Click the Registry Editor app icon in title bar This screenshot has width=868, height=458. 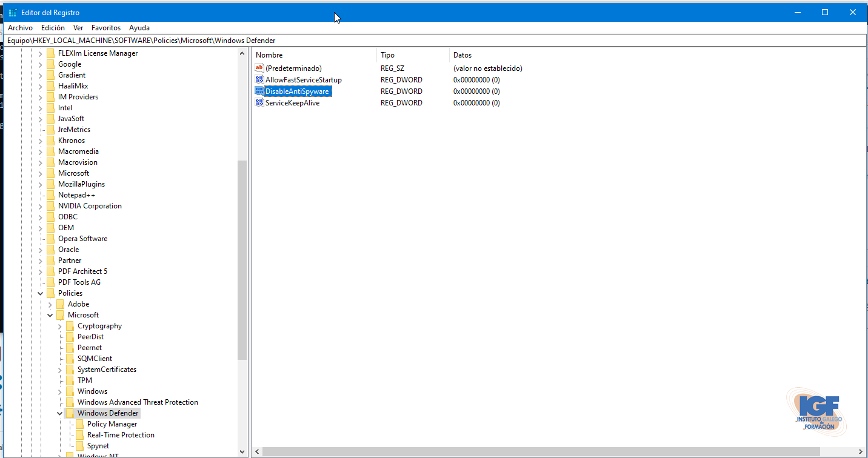pyautogui.click(x=12, y=13)
